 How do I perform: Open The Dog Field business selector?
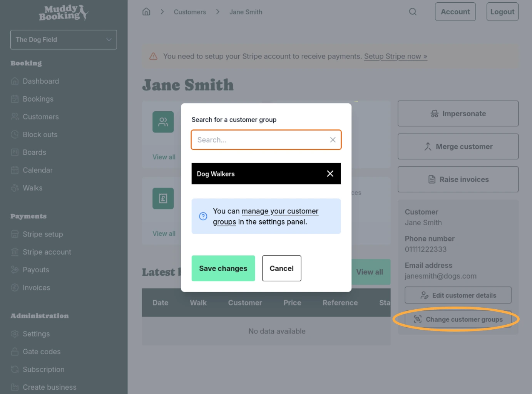pos(63,39)
